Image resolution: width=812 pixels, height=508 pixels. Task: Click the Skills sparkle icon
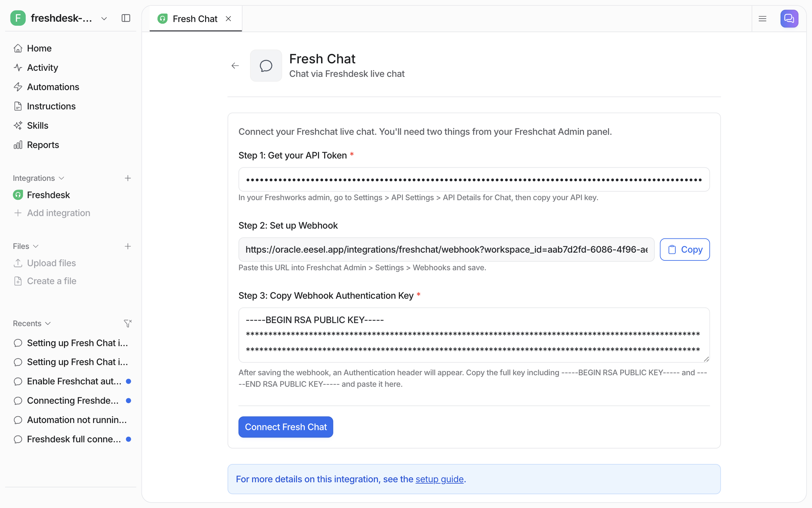[x=18, y=125]
